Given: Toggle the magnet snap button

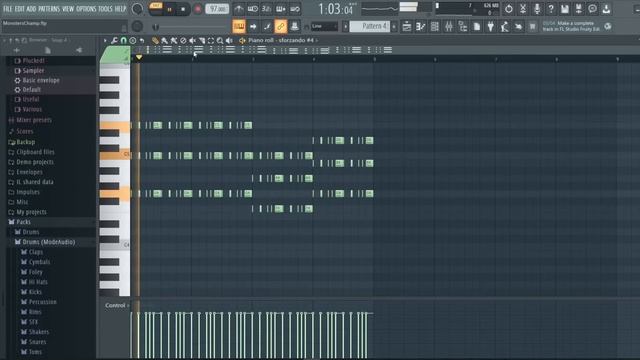Looking at the screenshot, I should pyautogui.click(x=124, y=40).
